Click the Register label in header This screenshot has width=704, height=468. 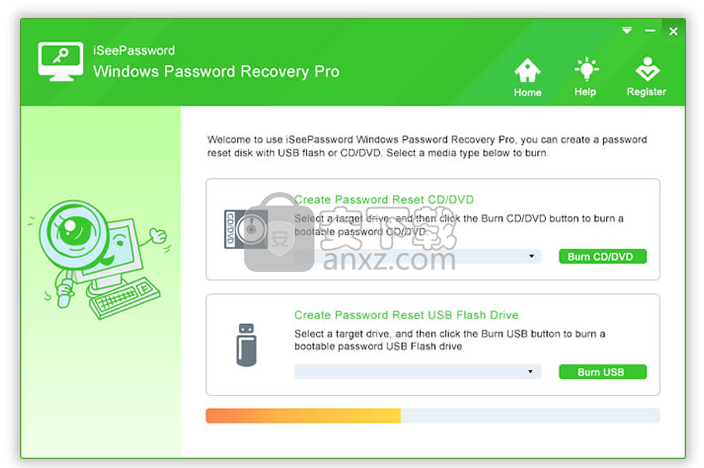tap(647, 92)
